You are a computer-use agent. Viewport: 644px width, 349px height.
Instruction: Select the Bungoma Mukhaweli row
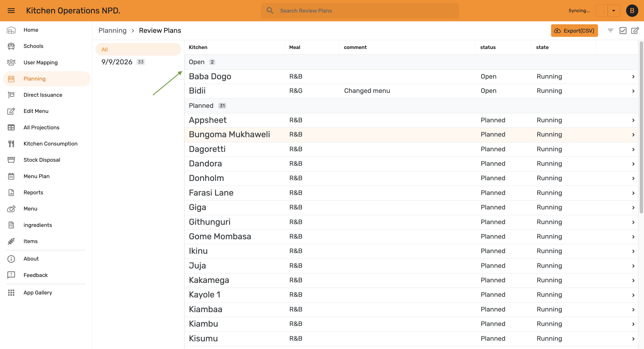(x=411, y=135)
